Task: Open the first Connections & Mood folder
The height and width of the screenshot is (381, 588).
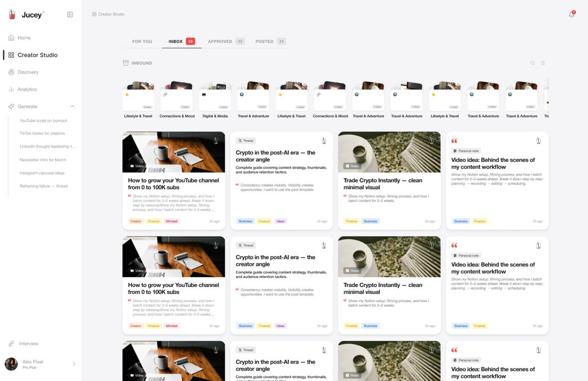Action: coord(177,100)
